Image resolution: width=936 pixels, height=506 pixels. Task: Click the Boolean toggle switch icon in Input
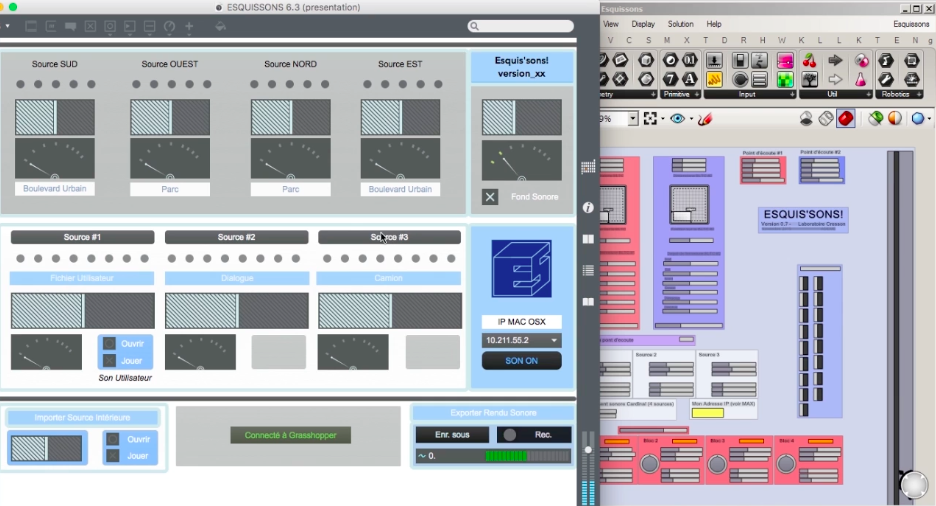tap(740, 60)
